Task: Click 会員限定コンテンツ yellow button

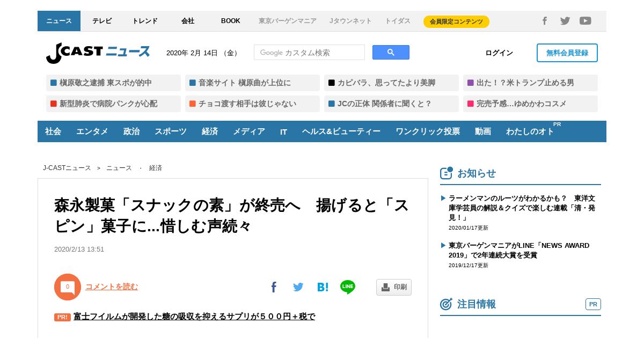Action: pyautogui.click(x=456, y=21)
